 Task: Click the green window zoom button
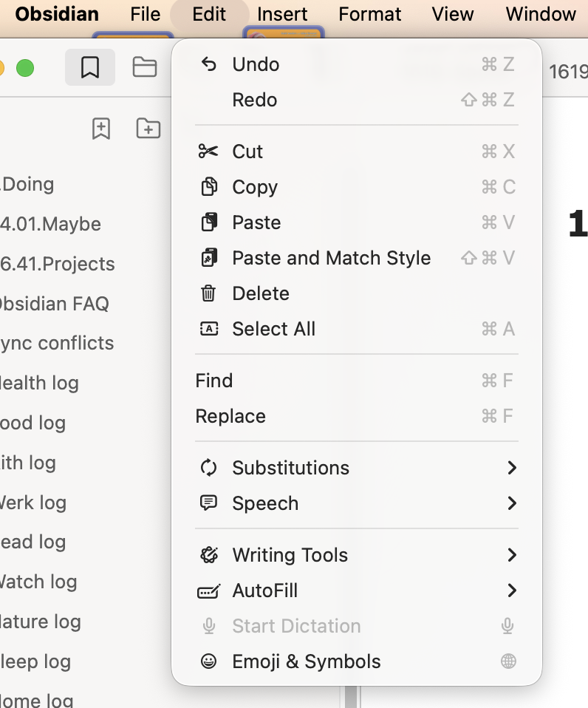(25, 69)
